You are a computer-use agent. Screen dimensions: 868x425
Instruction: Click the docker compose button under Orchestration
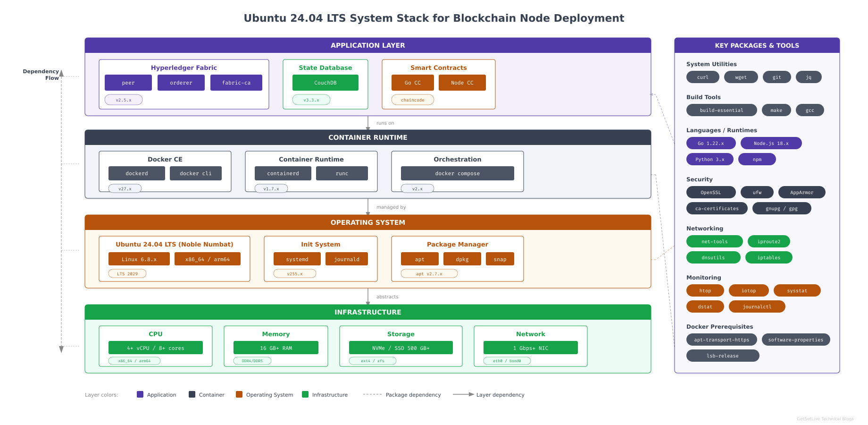pyautogui.click(x=457, y=173)
